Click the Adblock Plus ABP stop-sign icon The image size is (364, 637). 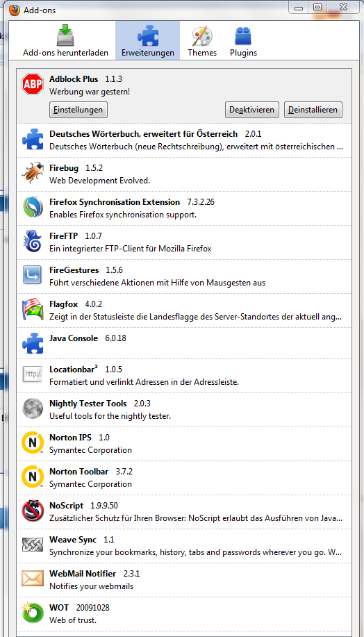click(33, 84)
